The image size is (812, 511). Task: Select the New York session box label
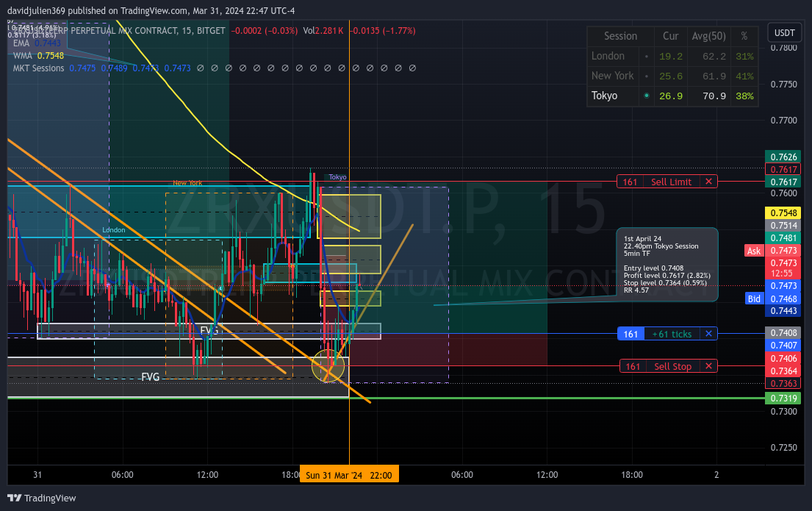[x=187, y=183]
